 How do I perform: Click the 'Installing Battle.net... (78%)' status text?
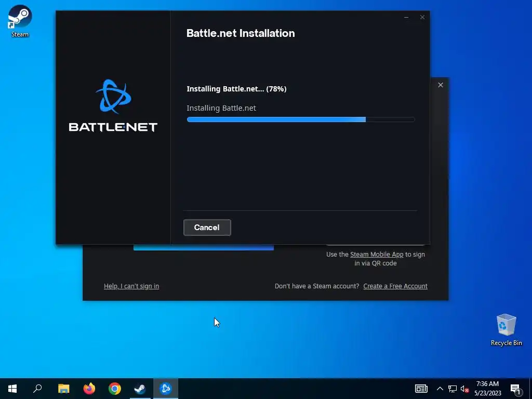point(236,89)
